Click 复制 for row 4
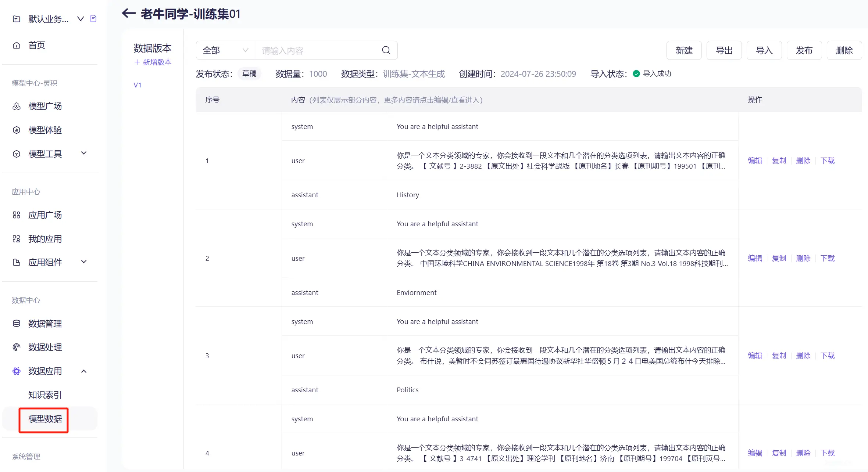 (x=779, y=453)
